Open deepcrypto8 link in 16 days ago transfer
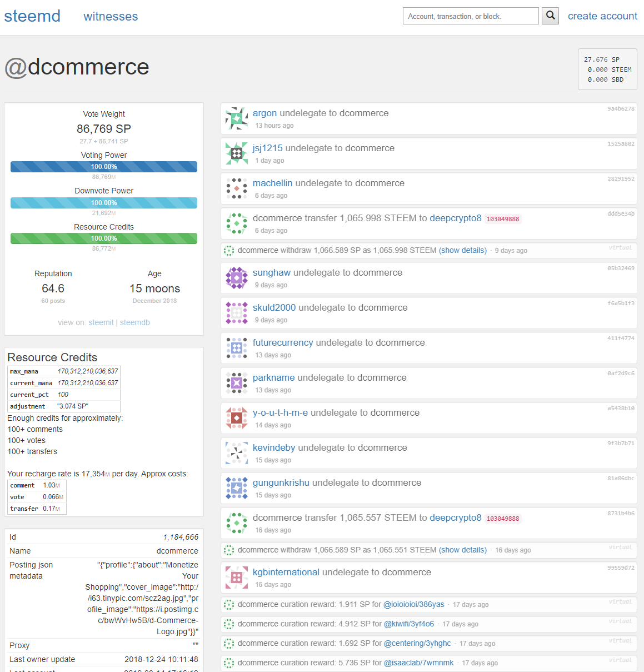The height and width of the screenshot is (672, 644). (x=456, y=518)
